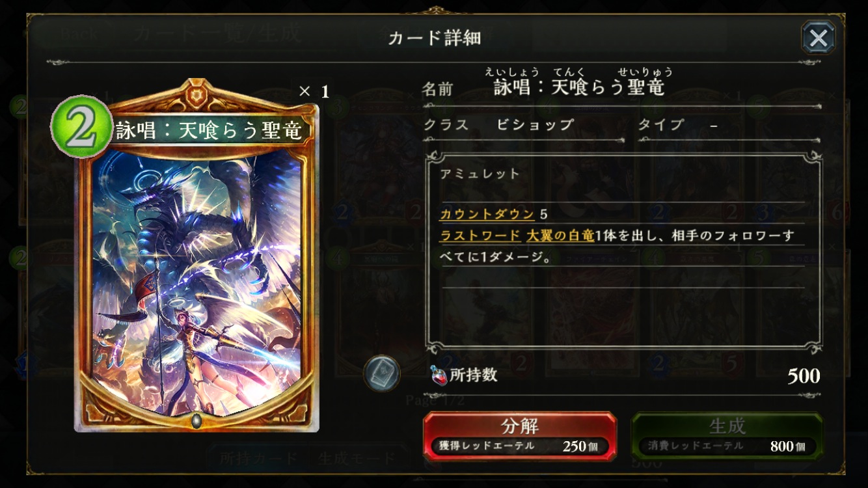Click the 生成 create button
Viewport: 868px width, 488px height.
[x=727, y=436]
